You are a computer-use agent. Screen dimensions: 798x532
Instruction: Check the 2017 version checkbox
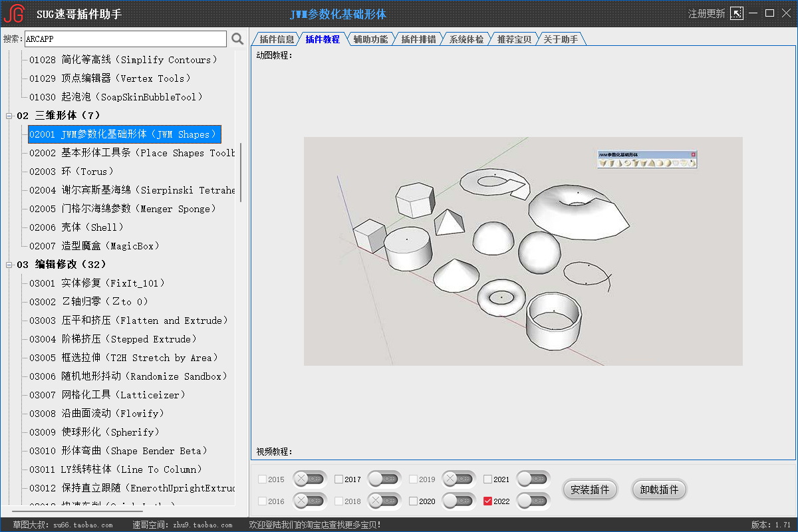[338, 479]
